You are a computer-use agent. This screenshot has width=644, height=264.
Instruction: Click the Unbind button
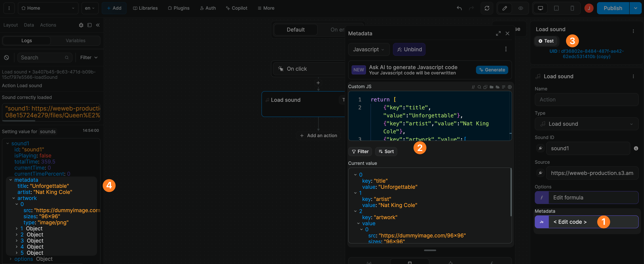[x=409, y=49]
